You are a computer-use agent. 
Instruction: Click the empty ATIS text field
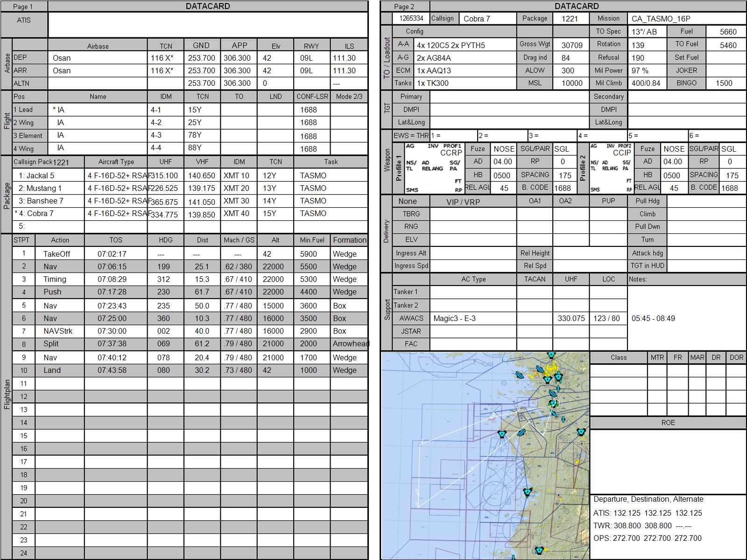[208, 25]
